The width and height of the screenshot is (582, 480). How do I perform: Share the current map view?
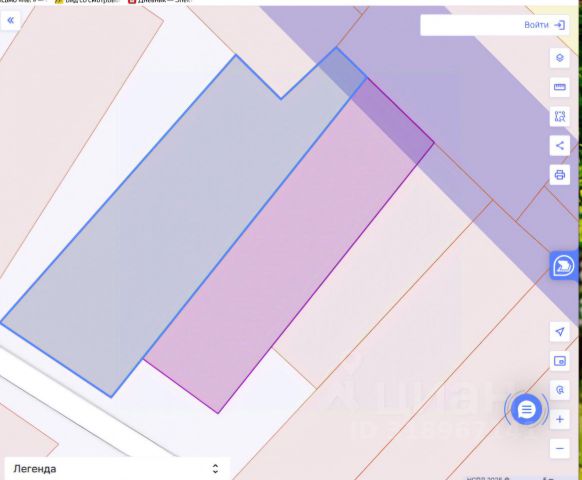click(559, 146)
